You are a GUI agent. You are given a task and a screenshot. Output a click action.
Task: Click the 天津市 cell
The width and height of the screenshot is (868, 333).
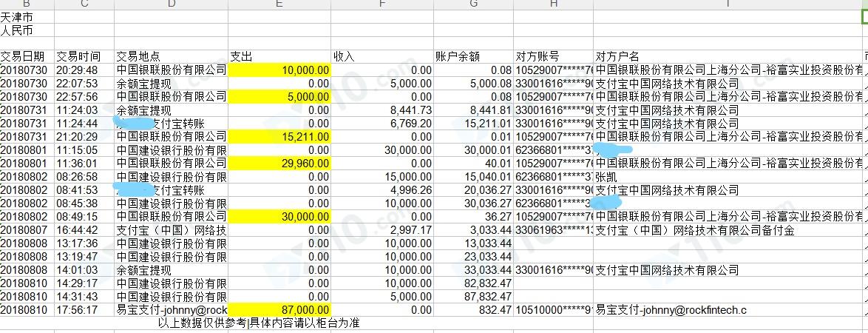point(27,16)
